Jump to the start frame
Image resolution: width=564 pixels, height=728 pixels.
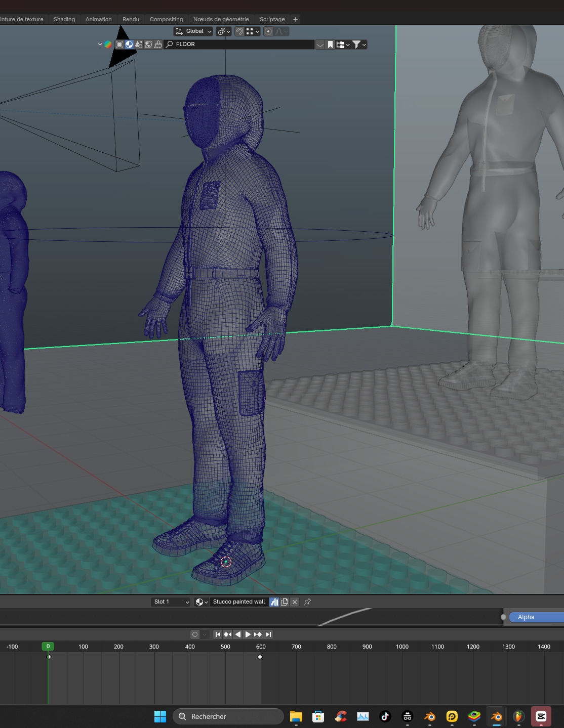point(218,634)
